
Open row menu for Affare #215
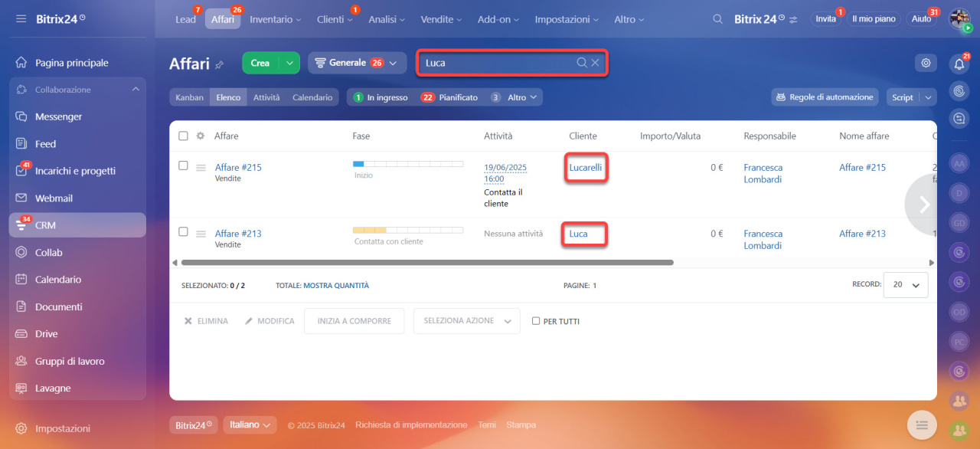(201, 168)
